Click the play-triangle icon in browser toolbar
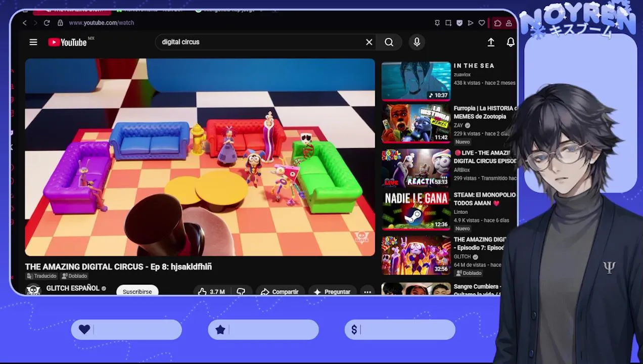Screen dimensions: 643x364 tap(471, 23)
